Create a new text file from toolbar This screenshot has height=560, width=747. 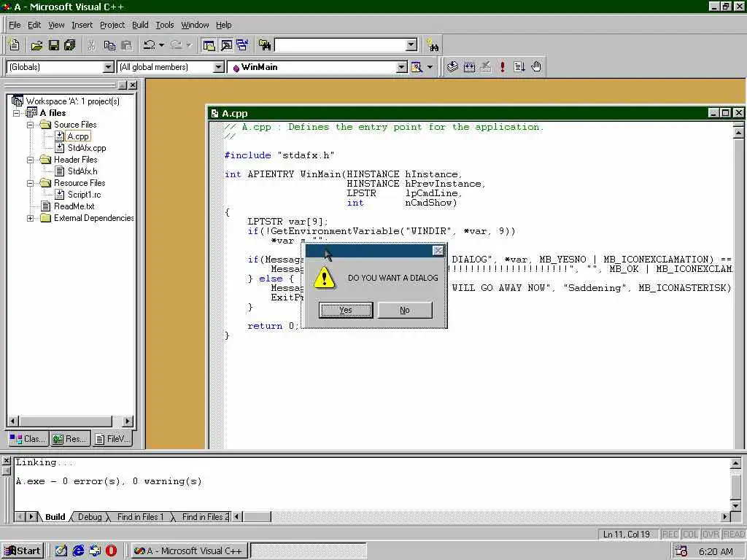[x=15, y=45]
